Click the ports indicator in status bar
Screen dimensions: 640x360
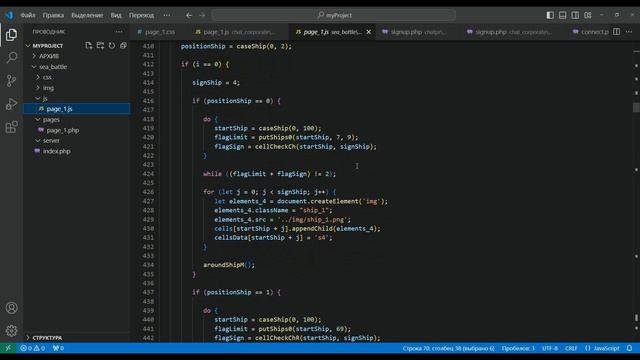(x=58, y=348)
